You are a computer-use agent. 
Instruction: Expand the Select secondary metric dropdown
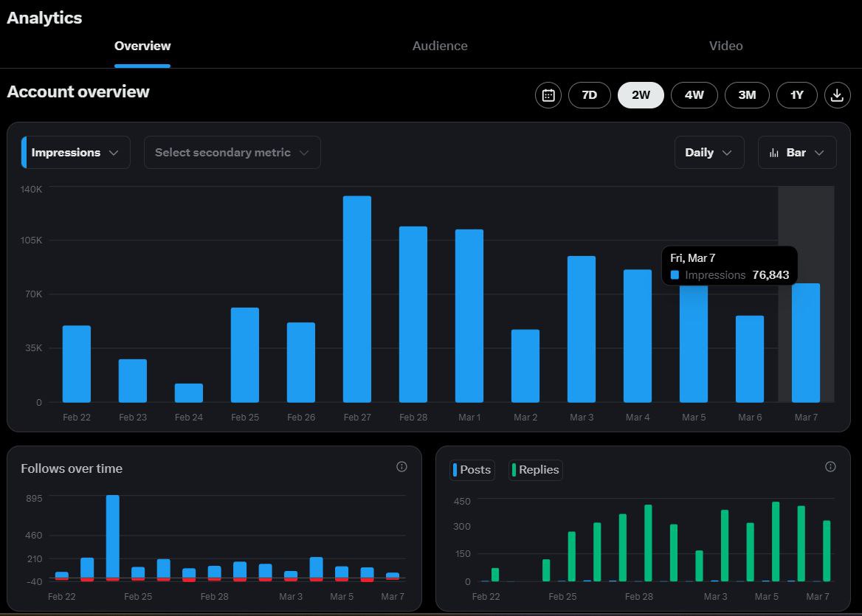coord(232,153)
